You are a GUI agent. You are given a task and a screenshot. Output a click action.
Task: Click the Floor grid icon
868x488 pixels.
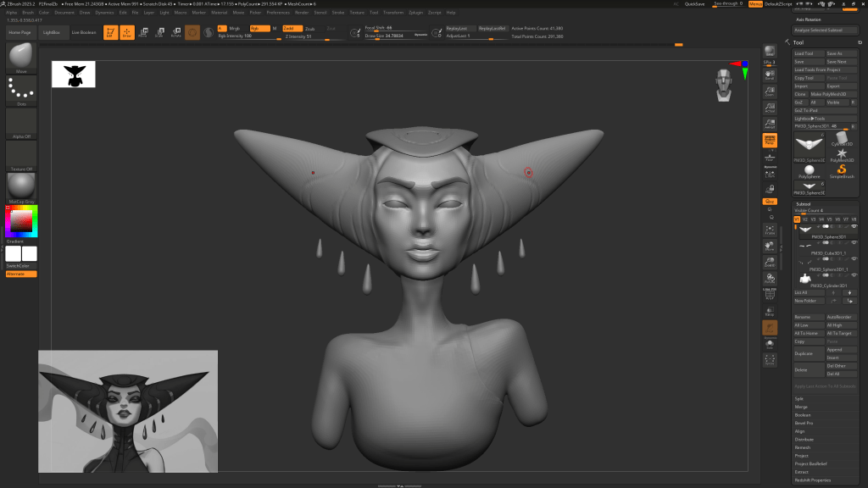point(770,158)
